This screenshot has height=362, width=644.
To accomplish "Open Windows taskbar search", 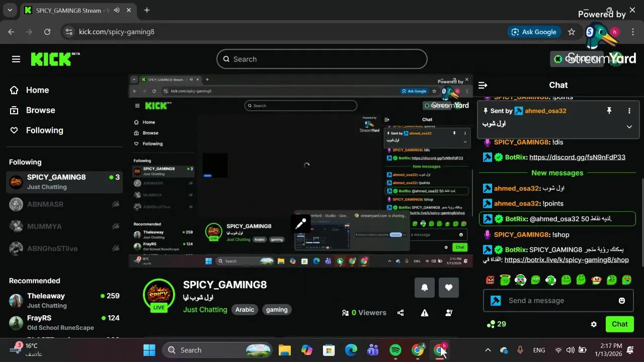I will 218,350.
